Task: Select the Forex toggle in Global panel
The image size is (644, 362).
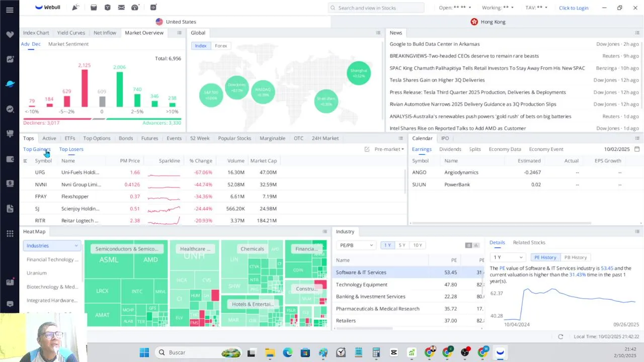Action: click(x=221, y=46)
